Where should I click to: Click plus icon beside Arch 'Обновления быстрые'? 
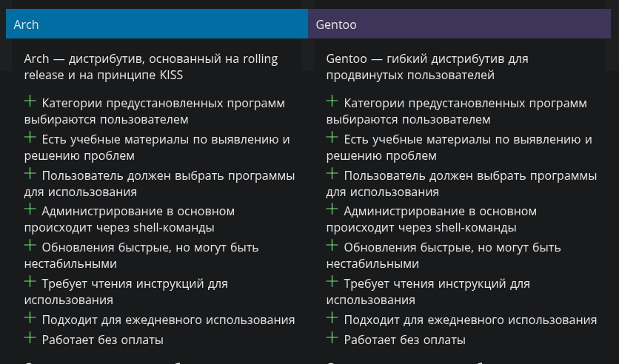[x=30, y=246]
